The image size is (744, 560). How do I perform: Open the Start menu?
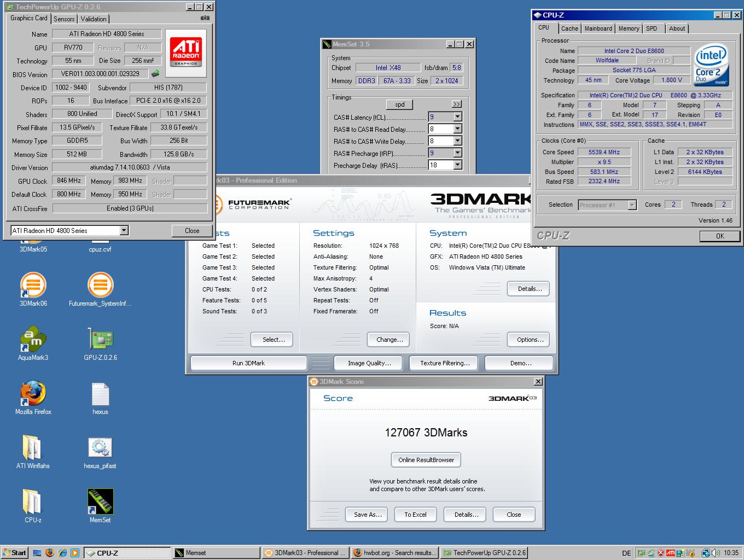pos(15,553)
